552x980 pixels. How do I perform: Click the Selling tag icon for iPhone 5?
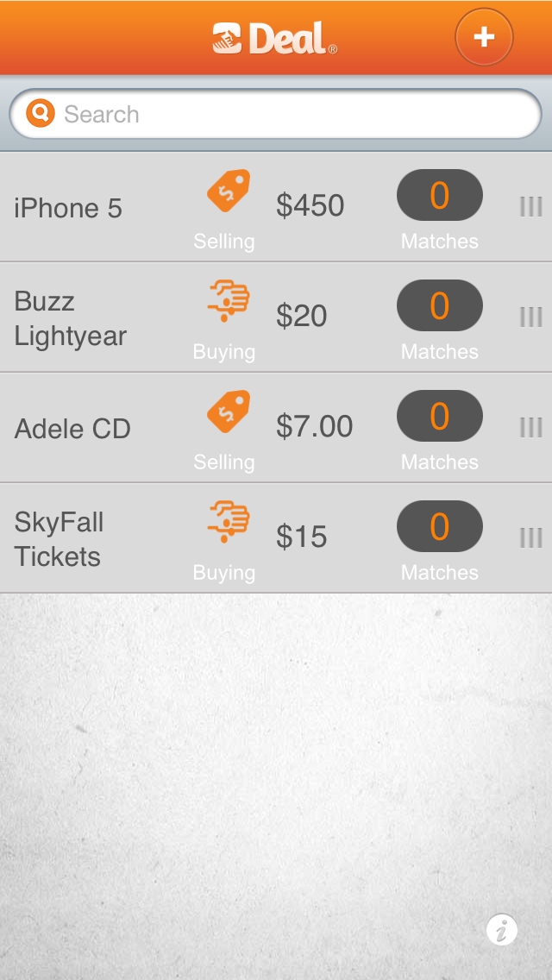pos(229,192)
